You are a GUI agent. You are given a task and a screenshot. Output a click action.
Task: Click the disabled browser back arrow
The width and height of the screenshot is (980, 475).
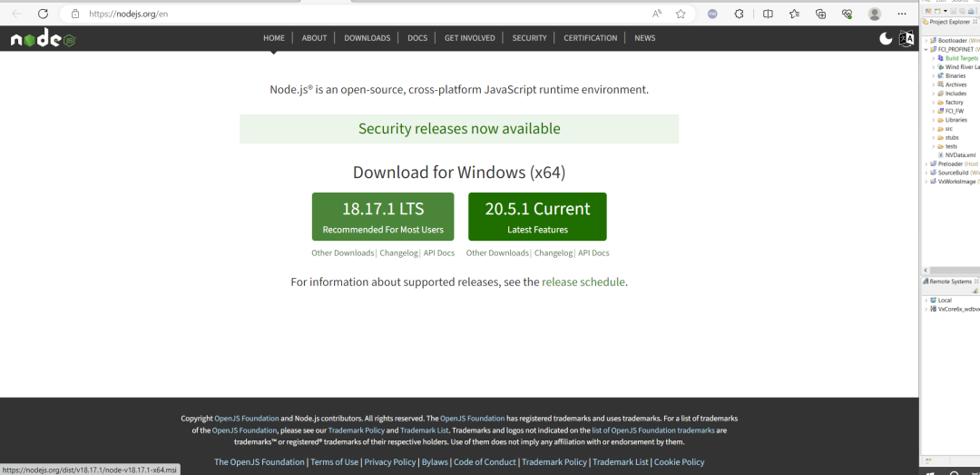pos(17,14)
